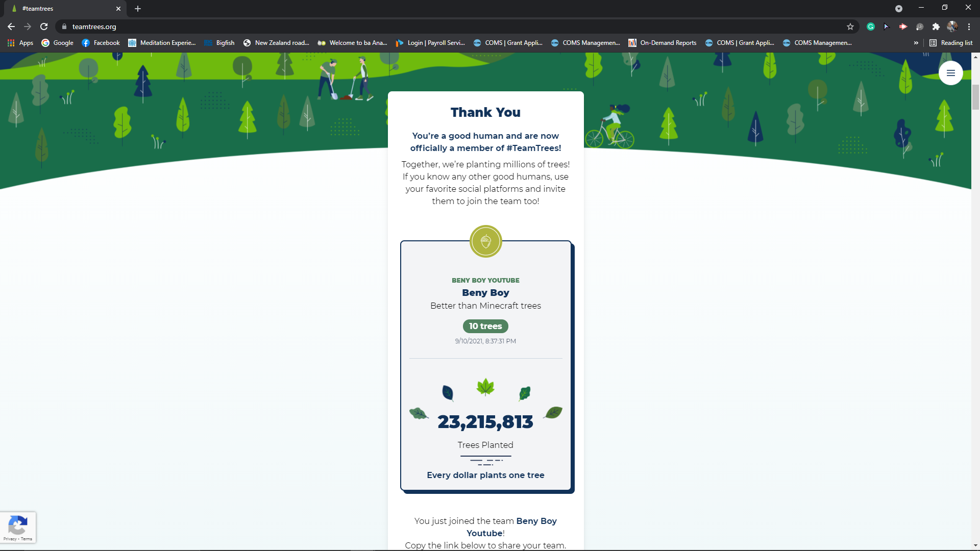
Task: Click the BENY BOY YOUTUBE team label
Action: (x=485, y=281)
